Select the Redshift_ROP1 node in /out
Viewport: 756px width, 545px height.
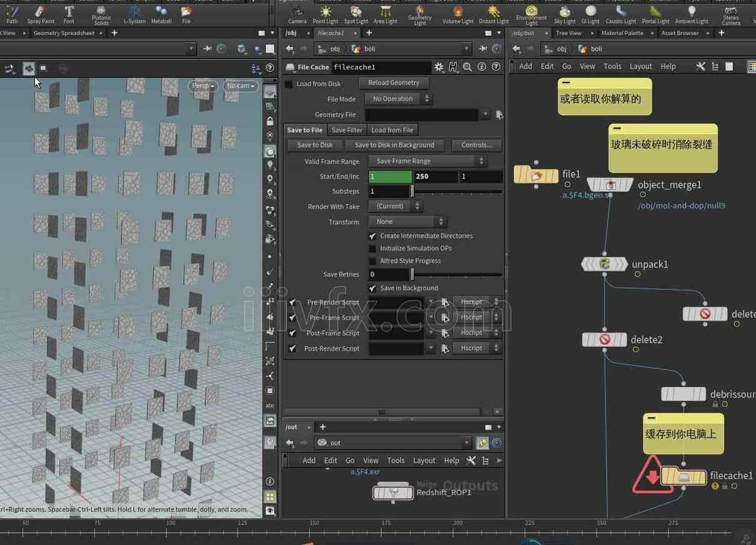click(x=393, y=493)
